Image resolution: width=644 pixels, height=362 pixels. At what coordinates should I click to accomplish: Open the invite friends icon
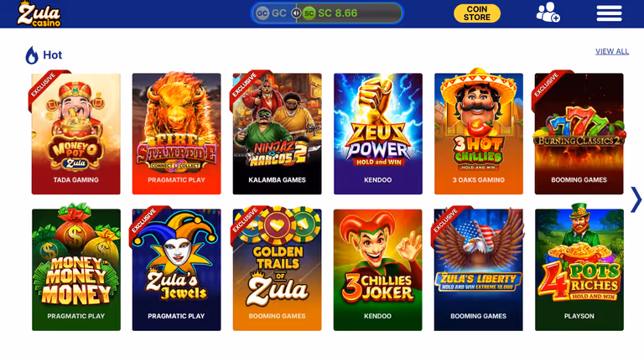click(548, 13)
